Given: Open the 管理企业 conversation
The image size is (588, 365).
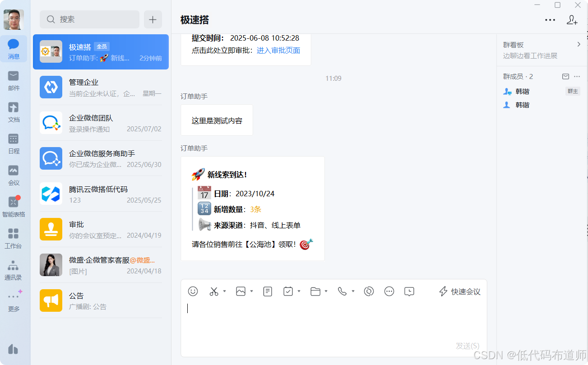Looking at the screenshot, I should (x=101, y=87).
